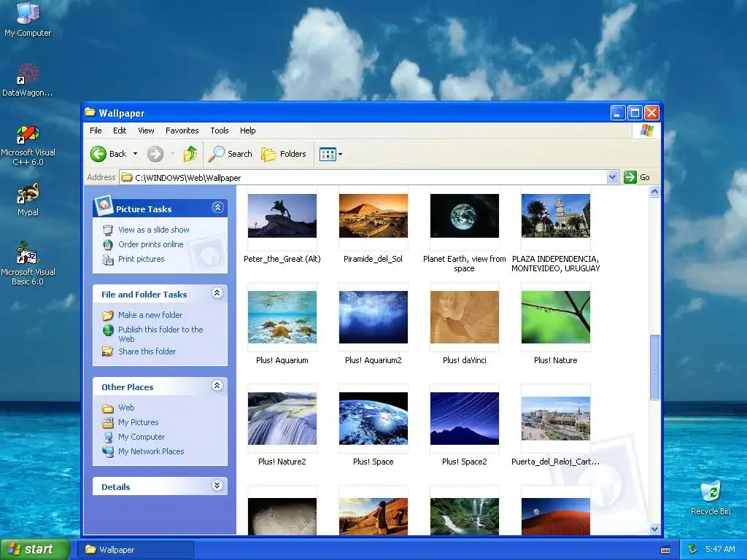The image size is (747, 560).
Task: Collapse the Other Places panel
Action: 217,386
